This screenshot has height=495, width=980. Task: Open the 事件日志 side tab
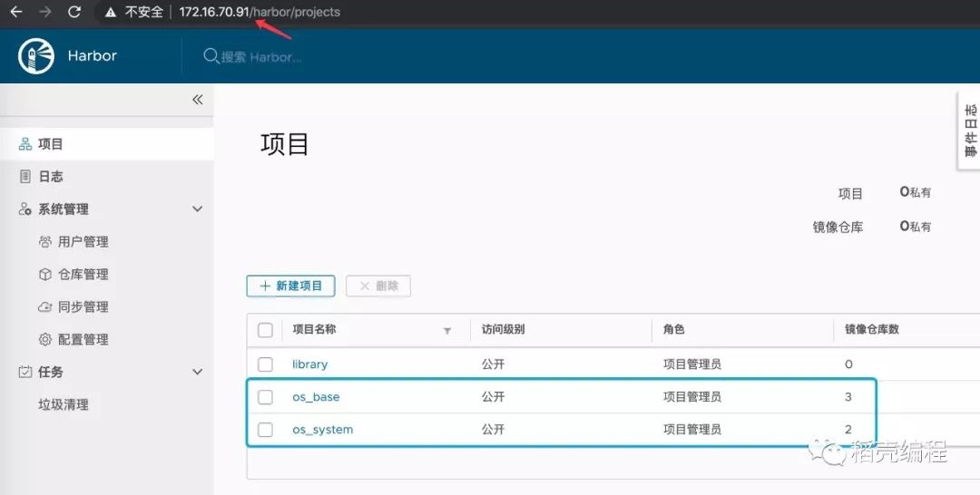[969, 131]
